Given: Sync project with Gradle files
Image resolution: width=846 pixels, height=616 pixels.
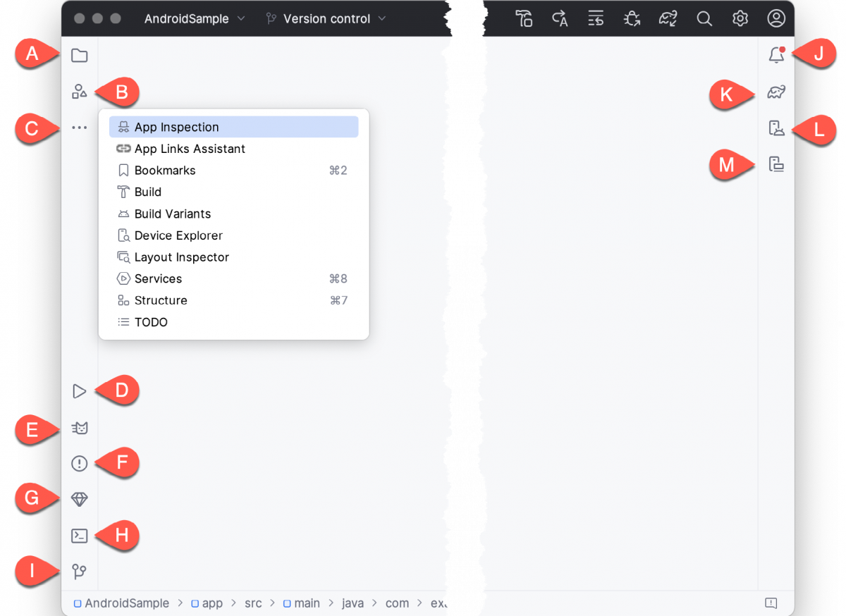Looking at the screenshot, I should [x=668, y=18].
